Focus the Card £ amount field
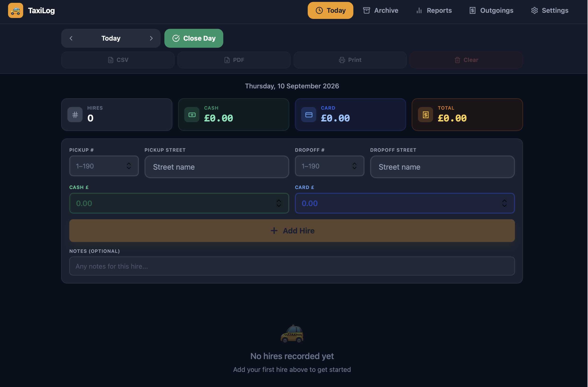 pyautogui.click(x=405, y=203)
